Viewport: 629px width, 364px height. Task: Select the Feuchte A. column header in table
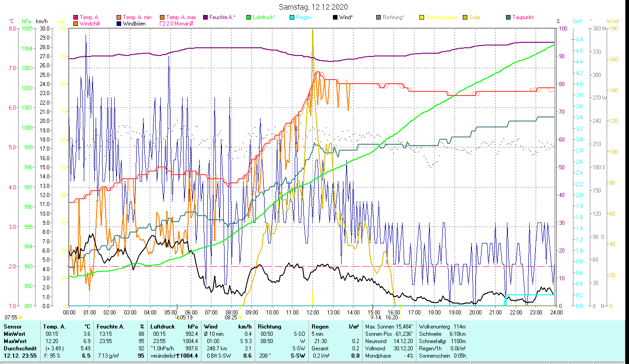[111, 327]
